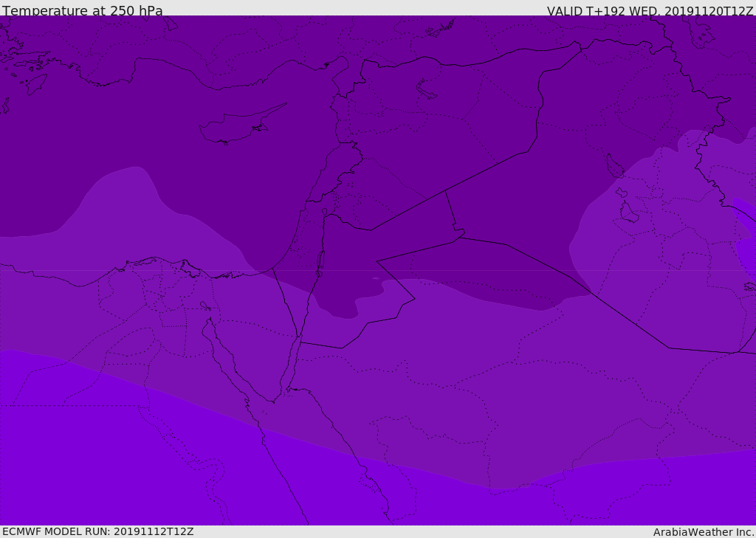This screenshot has height=538, width=756.
Task: Click the 'Temperature at 250 hPa' title text
Action: (83, 10)
